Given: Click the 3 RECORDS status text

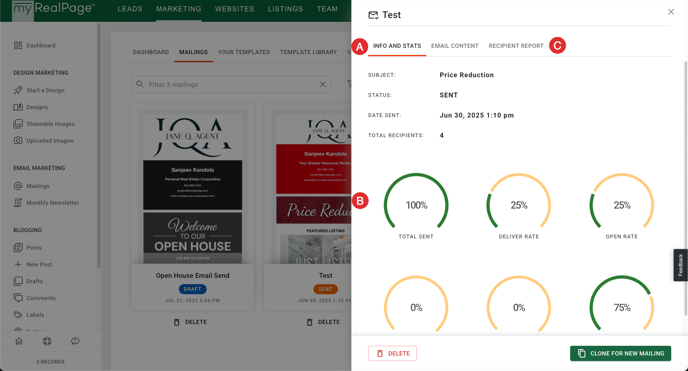Looking at the screenshot, I should point(50,362).
